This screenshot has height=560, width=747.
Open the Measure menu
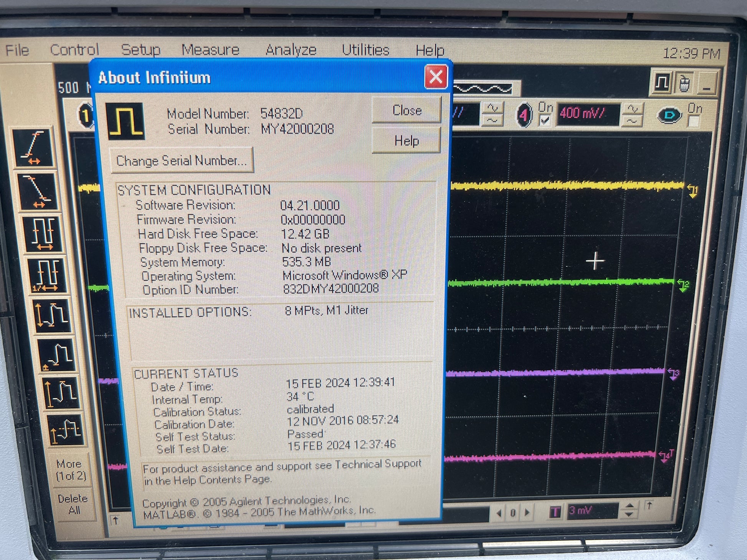(x=210, y=50)
